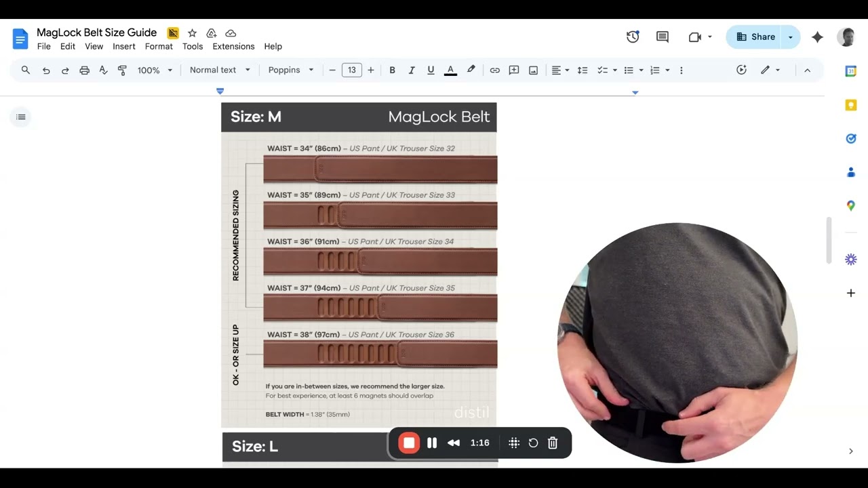Open the highlight color picker
This screenshot has width=868, height=488.
471,70
